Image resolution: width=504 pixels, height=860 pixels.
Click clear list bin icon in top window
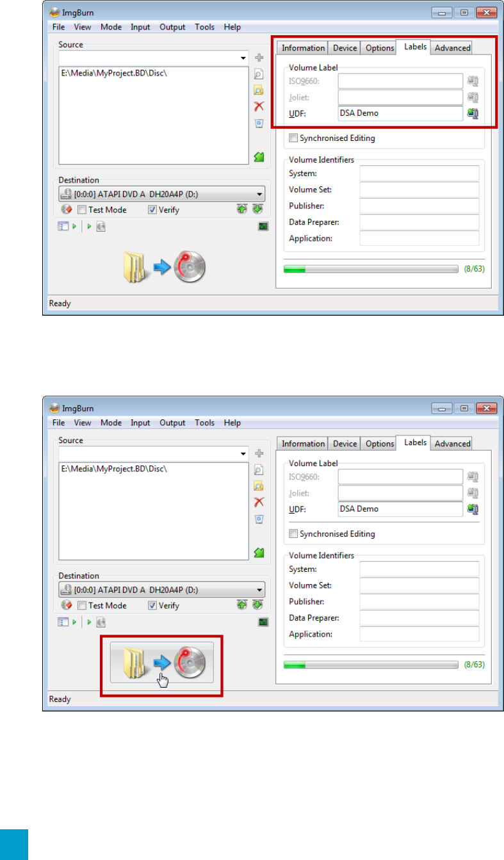[x=259, y=123]
